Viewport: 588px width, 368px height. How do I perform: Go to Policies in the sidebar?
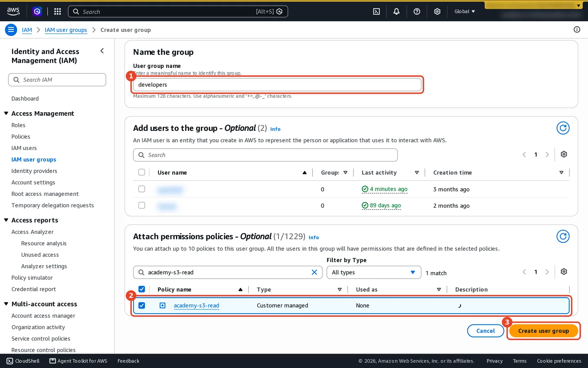click(21, 137)
